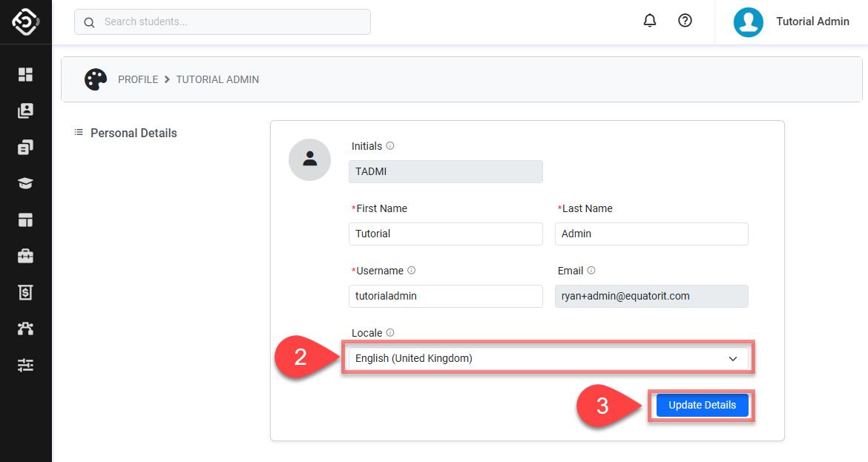Click the Username input field
868x462 pixels.
pos(445,296)
